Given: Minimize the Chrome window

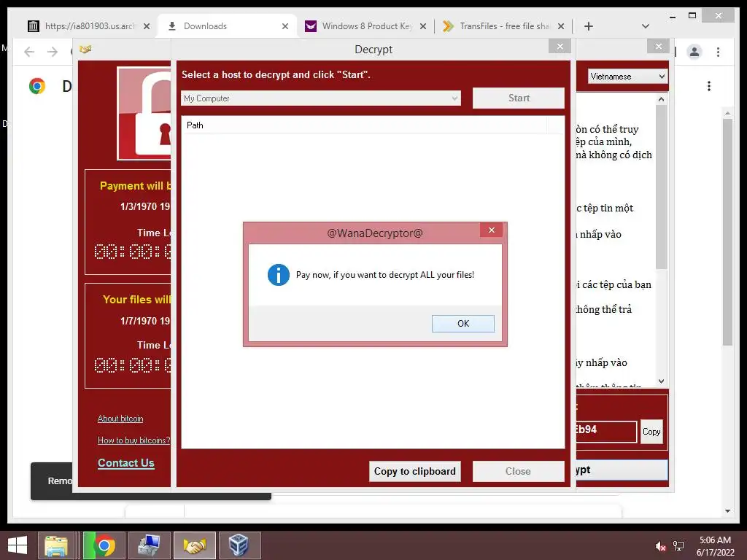Looking at the screenshot, I should tap(672, 16).
